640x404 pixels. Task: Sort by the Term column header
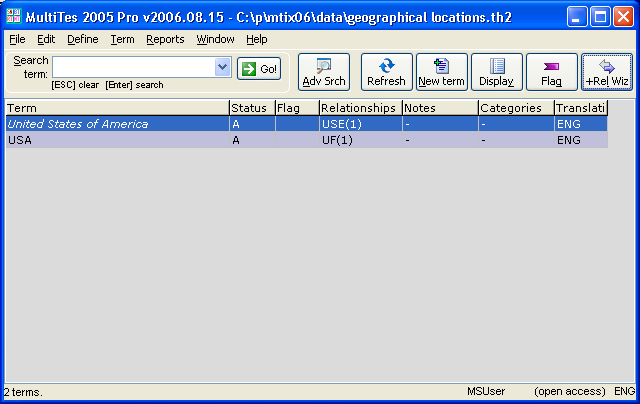pyautogui.click(x=118, y=108)
